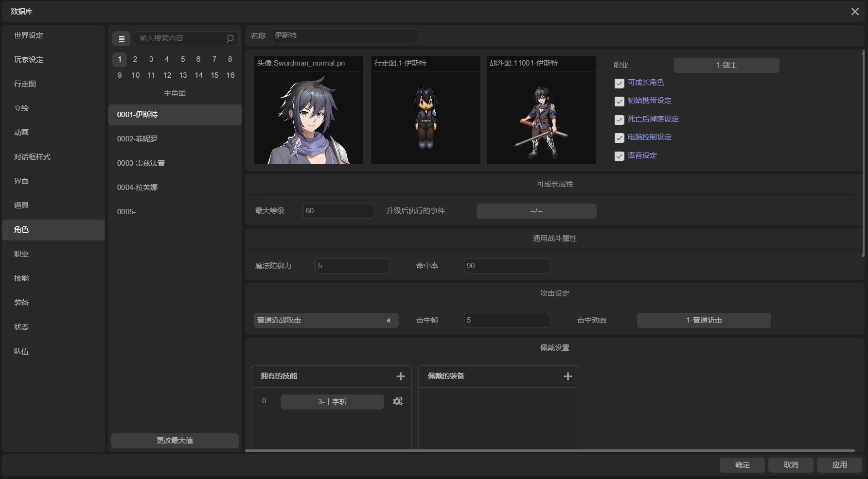This screenshot has width=868, height=479.
Task: Click the horizontal scrollbar under the editor
Action: [x=550, y=451]
